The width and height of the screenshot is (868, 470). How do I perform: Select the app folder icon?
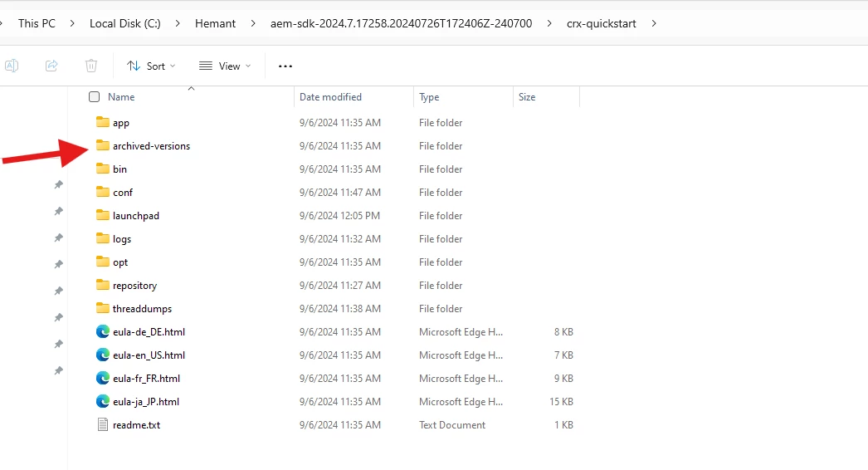102,122
